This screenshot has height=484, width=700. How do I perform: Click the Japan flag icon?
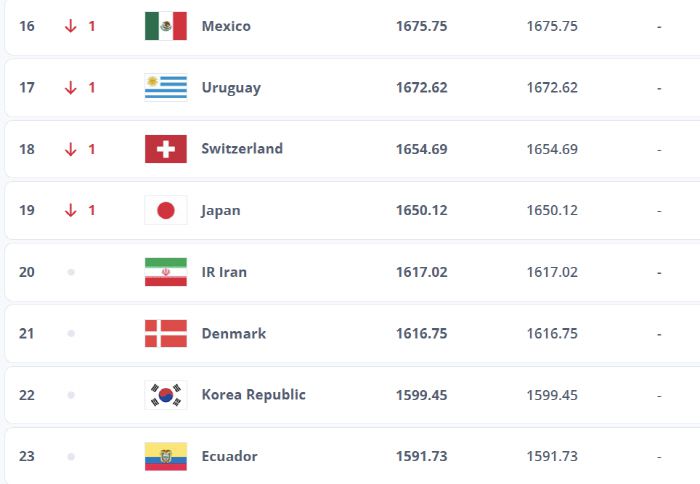coord(166,211)
